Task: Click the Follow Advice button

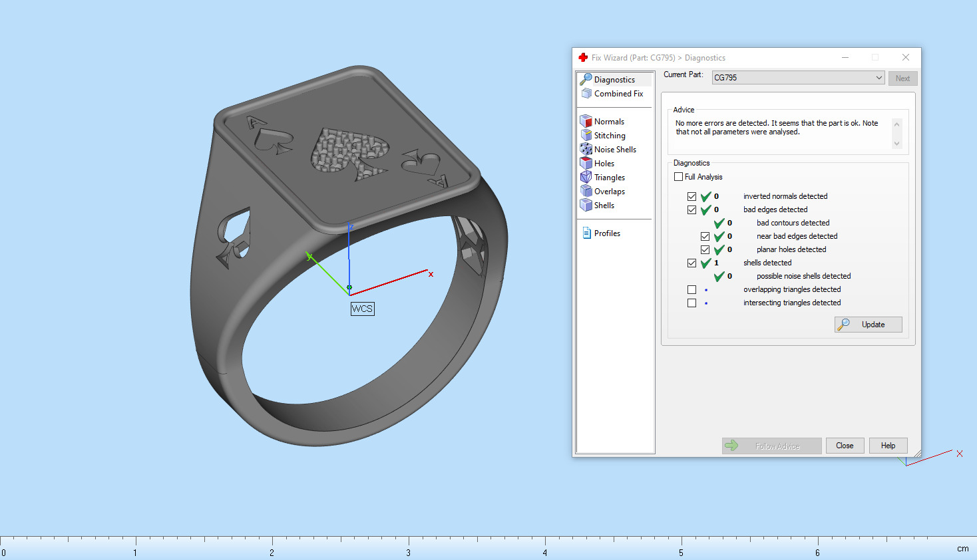Action: pos(772,446)
